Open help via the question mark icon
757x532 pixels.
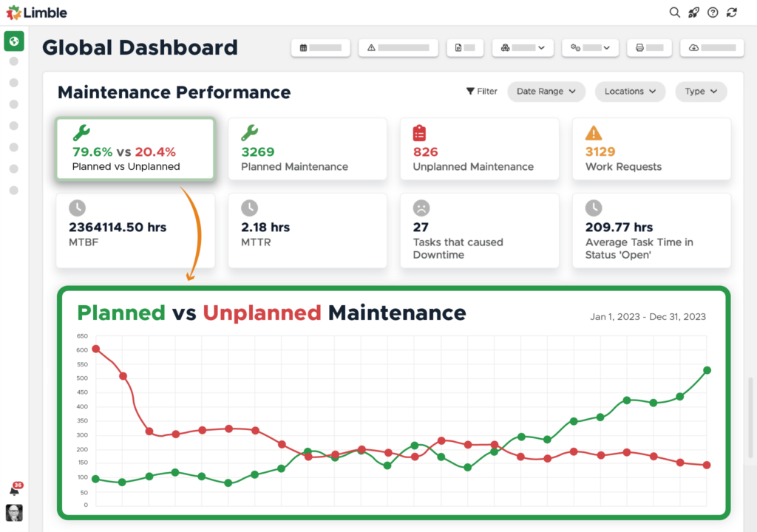point(712,13)
